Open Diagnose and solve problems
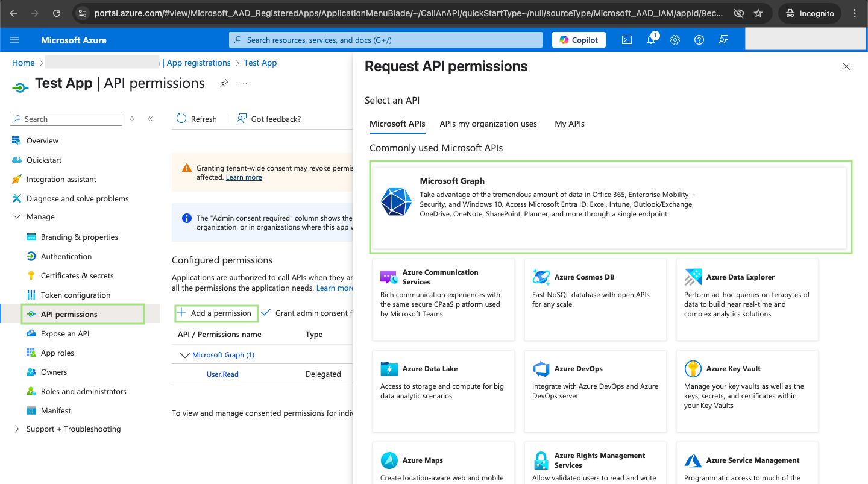The height and width of the screenshot is (484, 868). point(77,198)
